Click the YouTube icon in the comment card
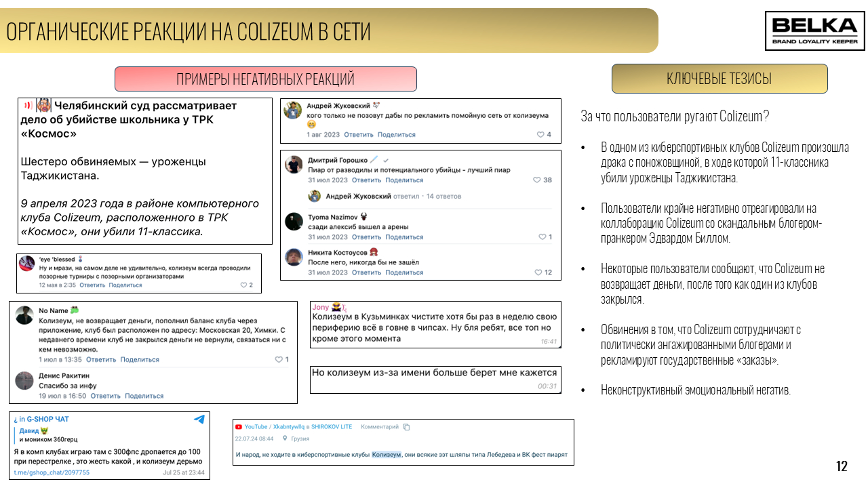Image resolution: width=868 pixels, height=488 pixels. (x=239, y=427)
